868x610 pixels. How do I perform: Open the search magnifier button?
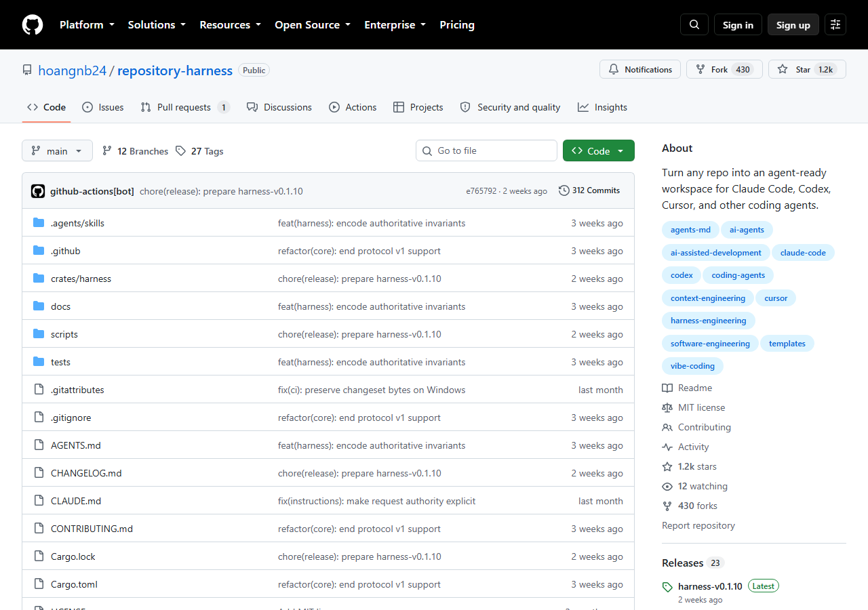tap(694, 25)
